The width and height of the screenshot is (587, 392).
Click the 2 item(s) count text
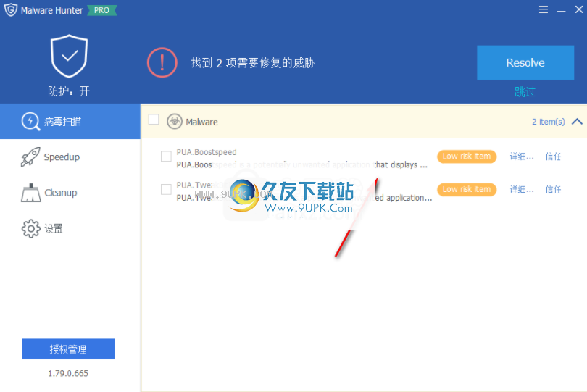coord(549,122)
